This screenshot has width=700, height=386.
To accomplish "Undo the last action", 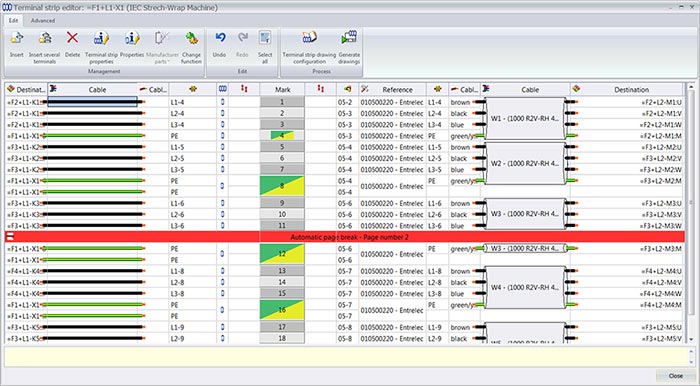I will (x=220, y=38).
